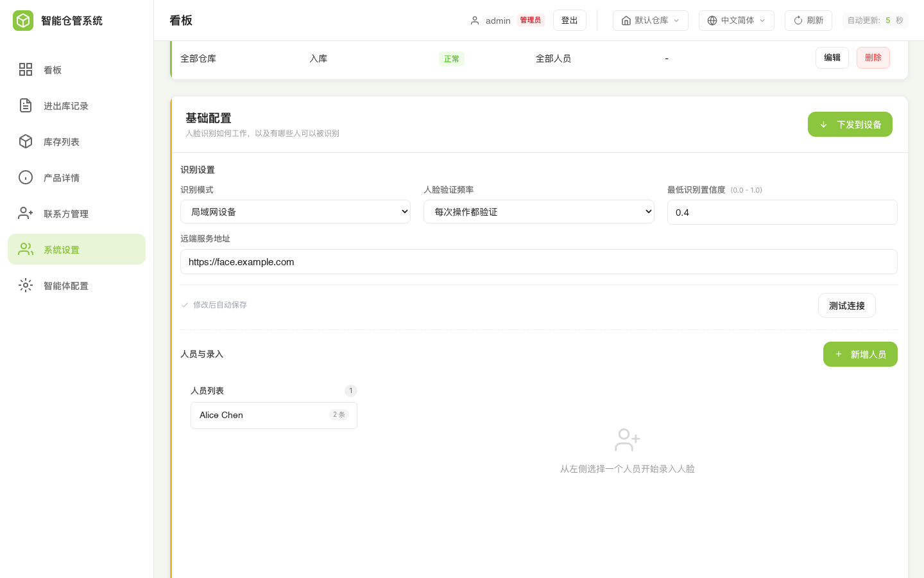The width and height of the screenshot is (924, 578).
Task: Click the users icon for 系统设置
Action: (26, 249)
